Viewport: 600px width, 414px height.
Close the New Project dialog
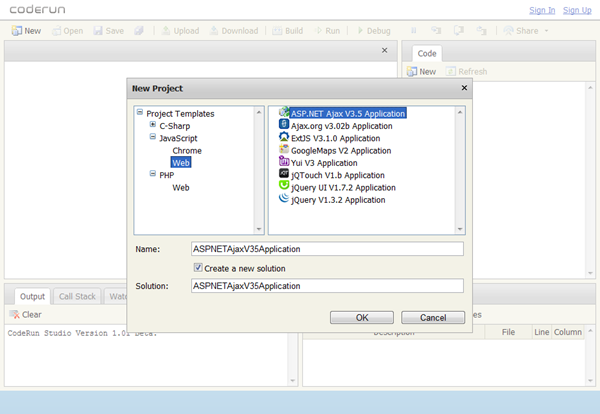[463, 88]
